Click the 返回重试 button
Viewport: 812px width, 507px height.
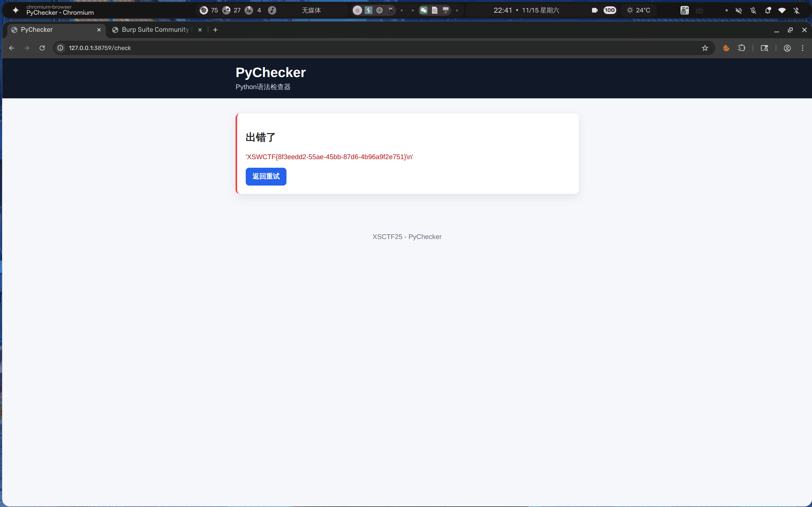coord(265,176)
